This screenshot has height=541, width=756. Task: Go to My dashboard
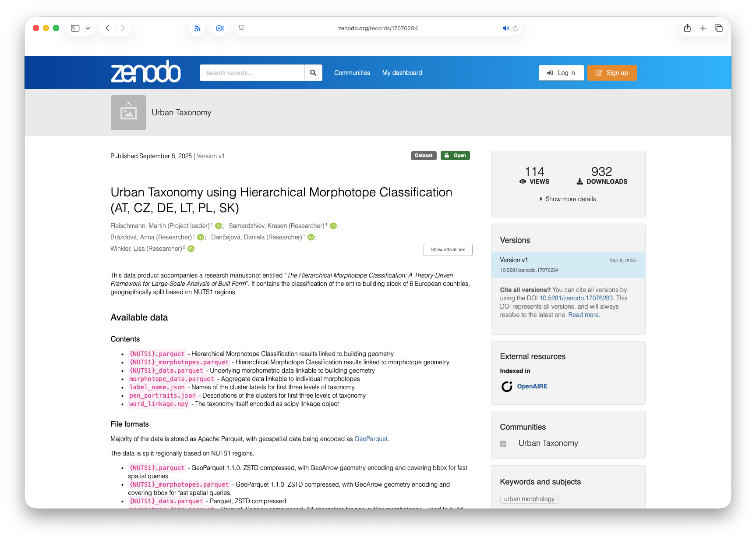pos(402,73)
